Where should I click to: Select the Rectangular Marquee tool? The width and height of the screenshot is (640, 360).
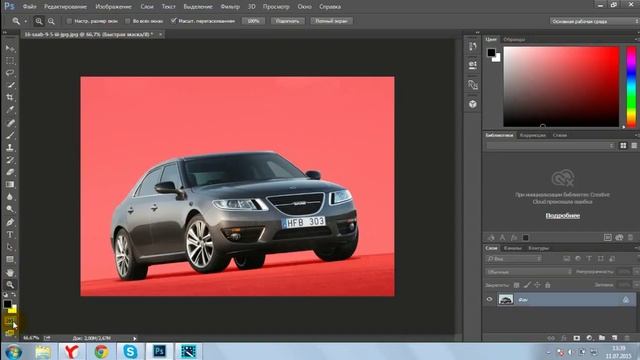click(x=10, y=60)
